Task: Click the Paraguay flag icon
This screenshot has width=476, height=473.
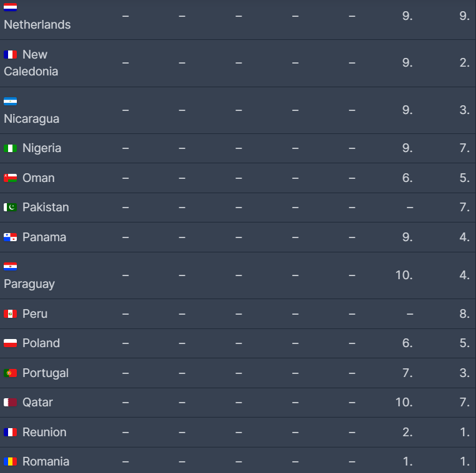Action: 10,267
